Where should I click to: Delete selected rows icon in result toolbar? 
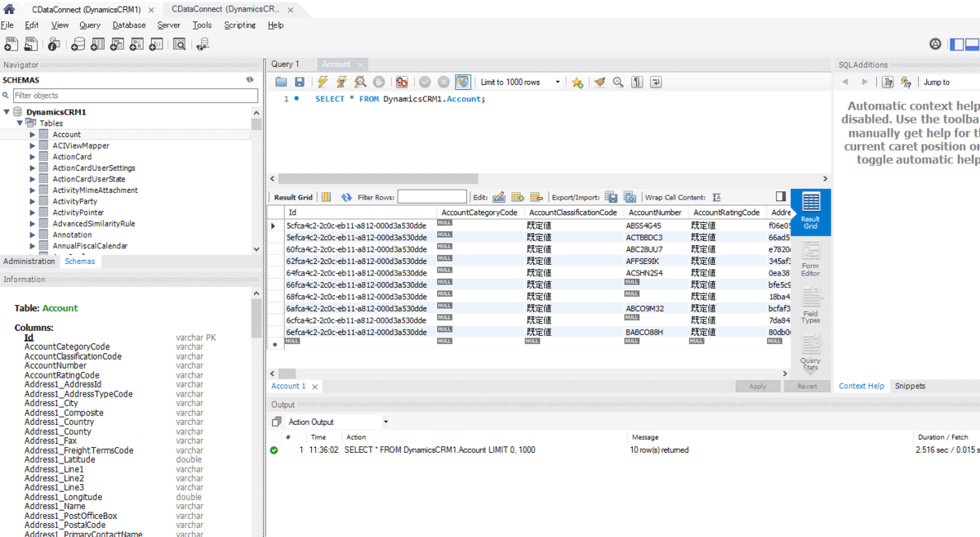pos(537,197)
